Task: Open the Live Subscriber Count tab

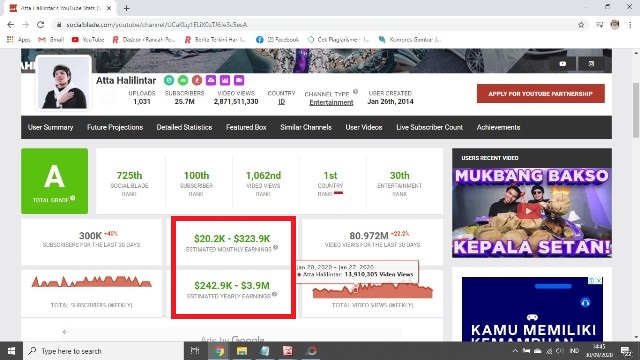Action: coord(429,127)
